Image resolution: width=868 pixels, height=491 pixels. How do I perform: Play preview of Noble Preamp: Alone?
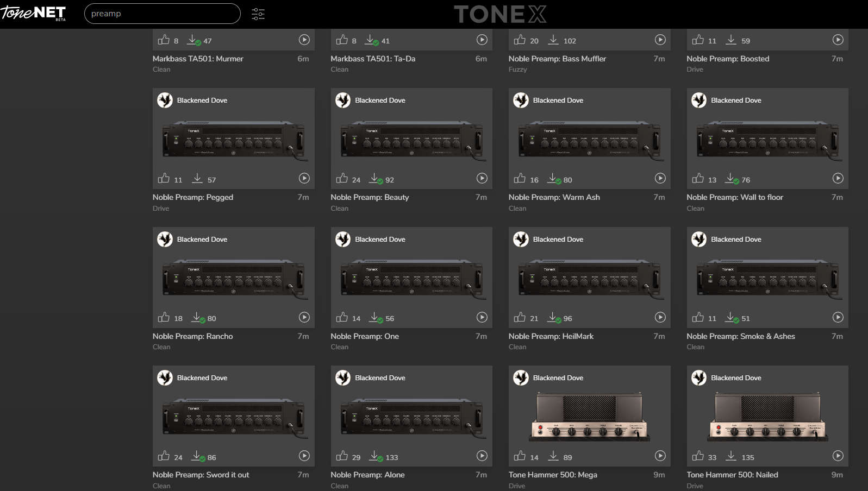(x=482, y=456)
